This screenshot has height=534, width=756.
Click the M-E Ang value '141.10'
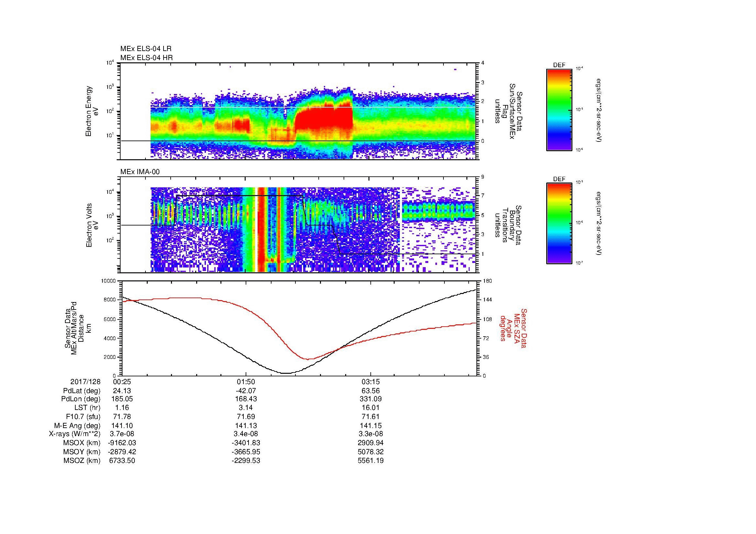pos(122,425)
